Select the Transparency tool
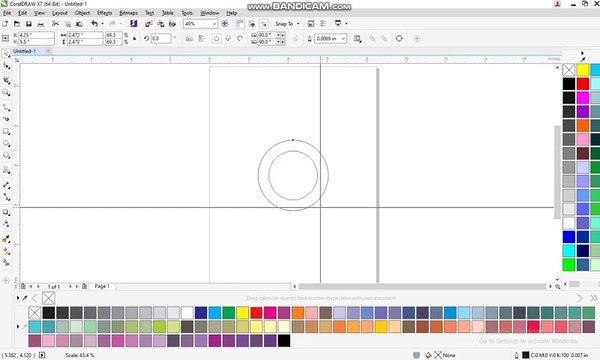 coord(6,224)
